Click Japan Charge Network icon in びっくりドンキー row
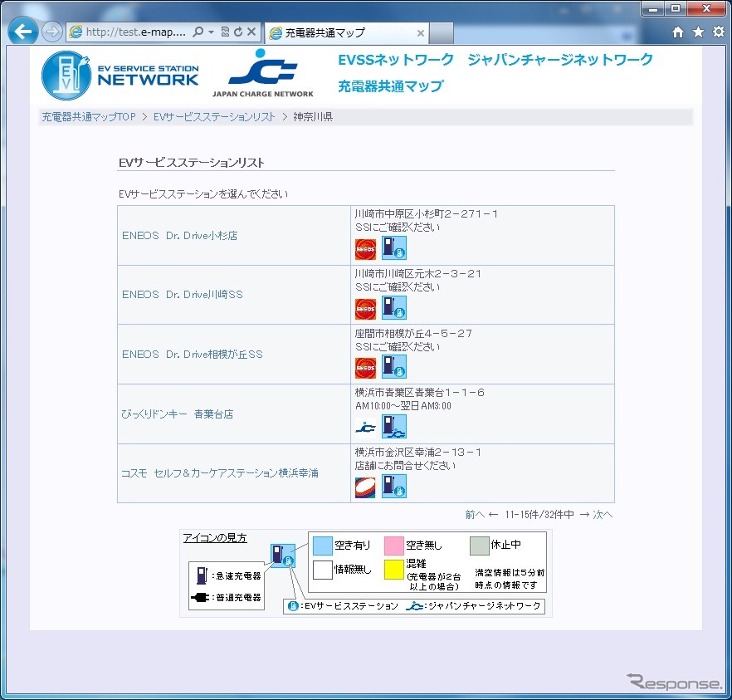This screenshot has width=732, height=700. point(365,428)
